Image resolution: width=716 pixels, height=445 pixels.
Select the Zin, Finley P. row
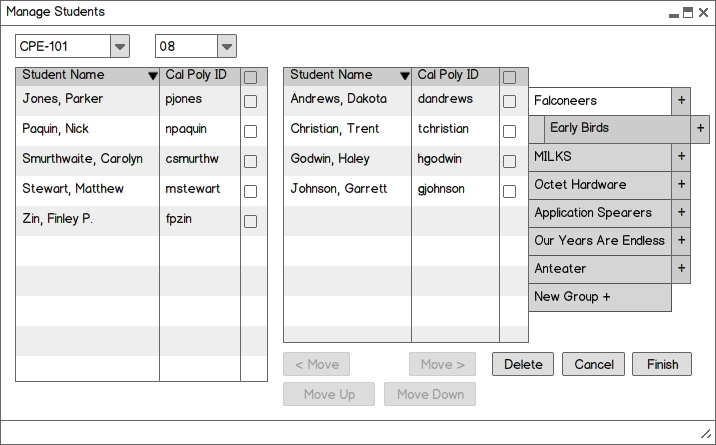[x=141, y=221]
